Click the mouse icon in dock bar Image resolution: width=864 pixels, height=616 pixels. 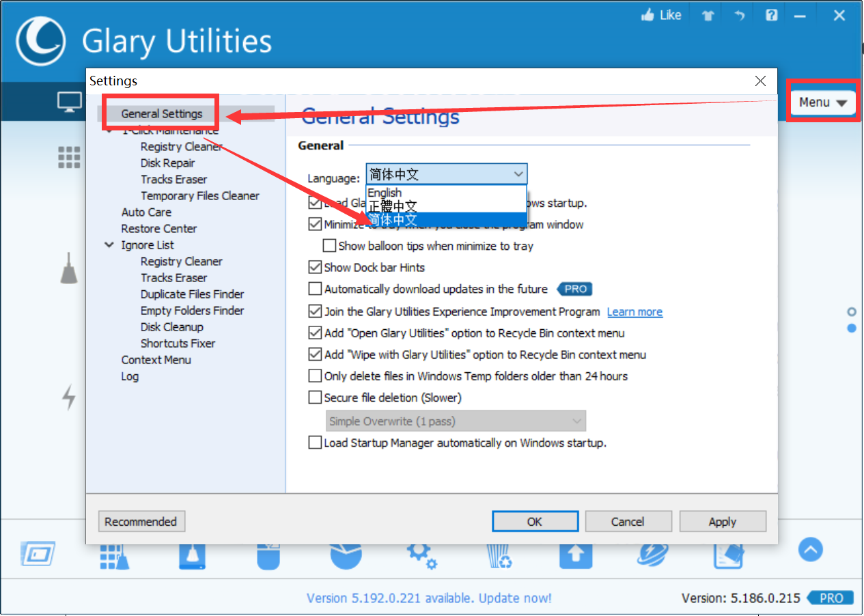click(x=269, y=557)
